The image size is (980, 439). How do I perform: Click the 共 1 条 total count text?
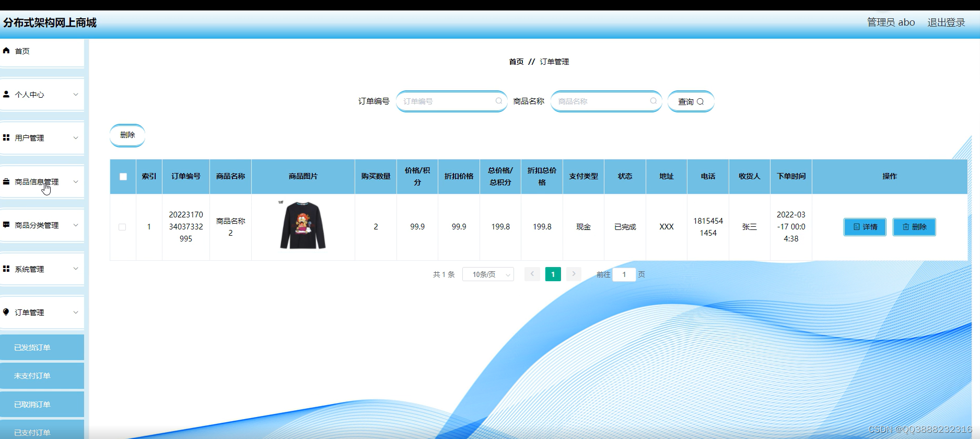coord(444,274)
